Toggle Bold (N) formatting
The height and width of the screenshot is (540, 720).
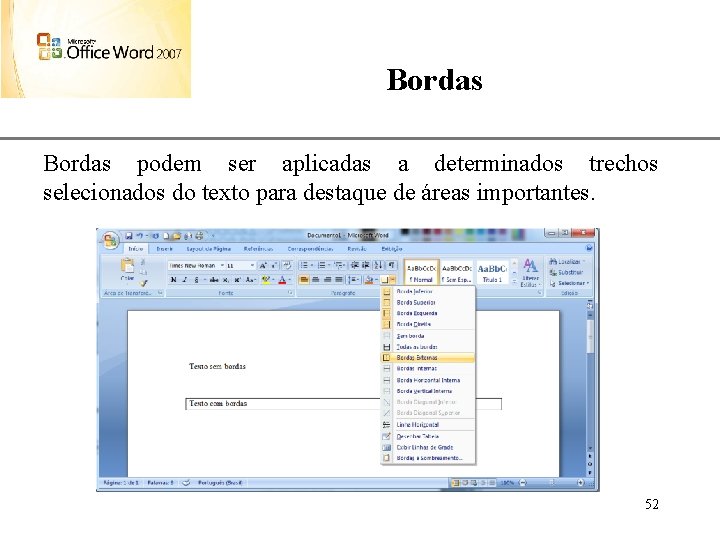click(173, 280)
